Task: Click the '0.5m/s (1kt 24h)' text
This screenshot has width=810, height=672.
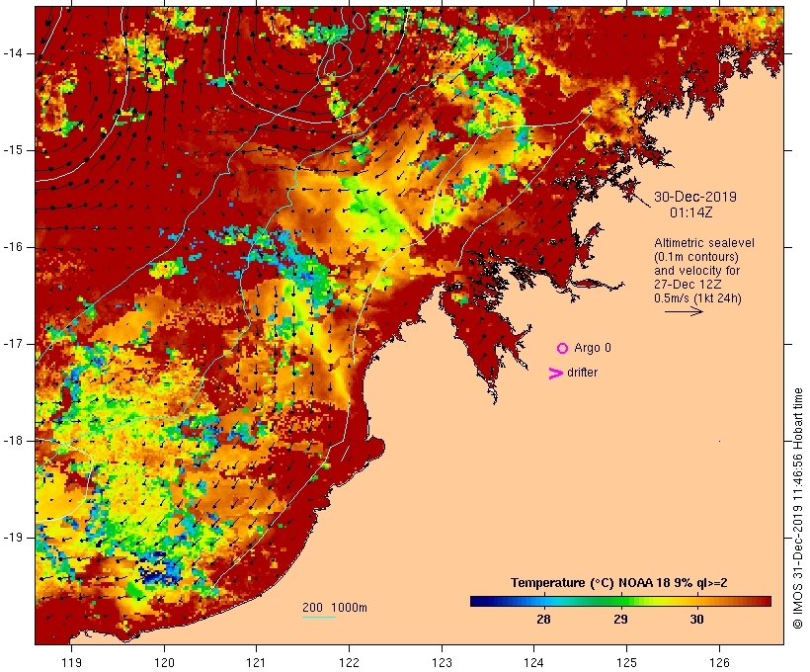Action: pos(697,298)
